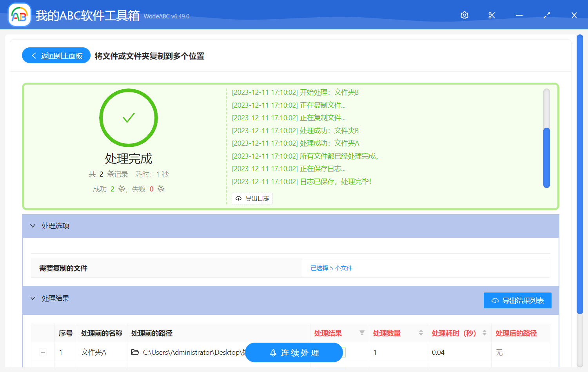
Task: Click the scissors screenshot icon in the title bar
Action: pos(492,15)
